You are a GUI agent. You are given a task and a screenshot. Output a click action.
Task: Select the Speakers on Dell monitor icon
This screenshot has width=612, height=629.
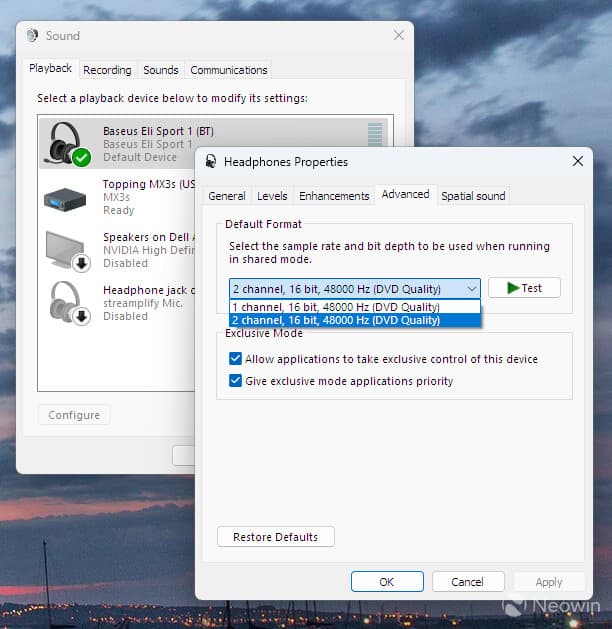[66, 250]
